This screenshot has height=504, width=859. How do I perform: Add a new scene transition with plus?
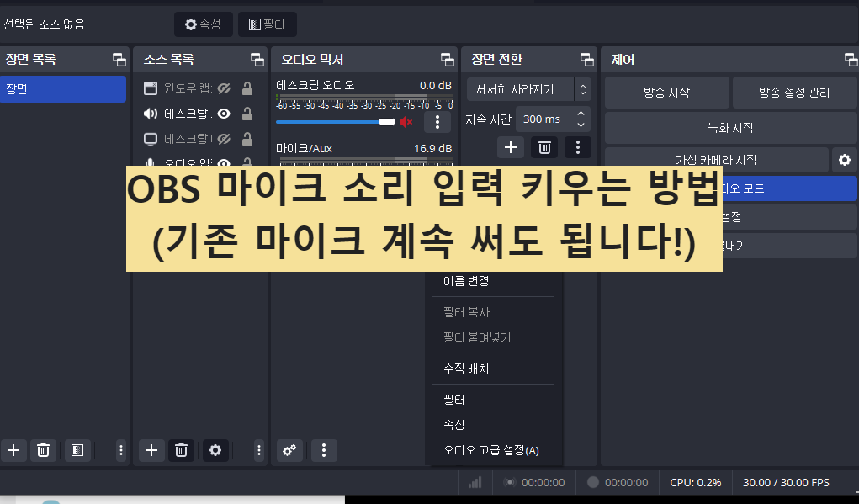511,146
